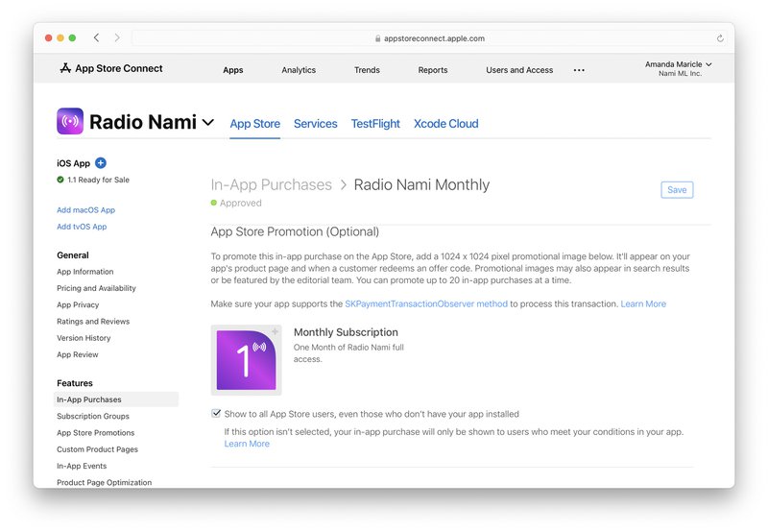Open the Monthly Subscription promotional image
768x532 pixels.
[247, 360]
